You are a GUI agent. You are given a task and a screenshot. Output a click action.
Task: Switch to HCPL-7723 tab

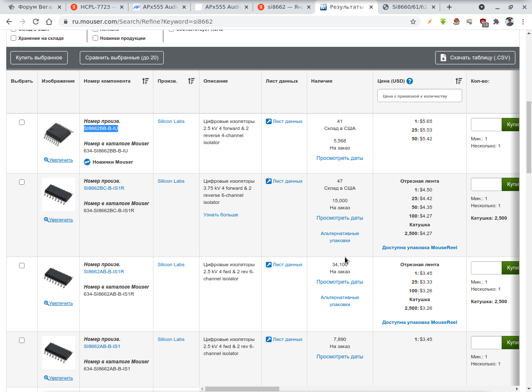pyautogui.click(x=96, y=7)
